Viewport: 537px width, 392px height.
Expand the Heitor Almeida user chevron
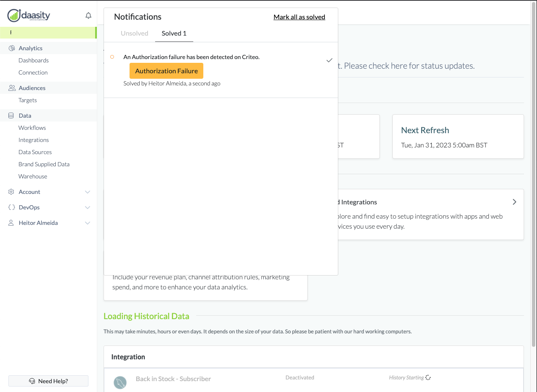88,223
